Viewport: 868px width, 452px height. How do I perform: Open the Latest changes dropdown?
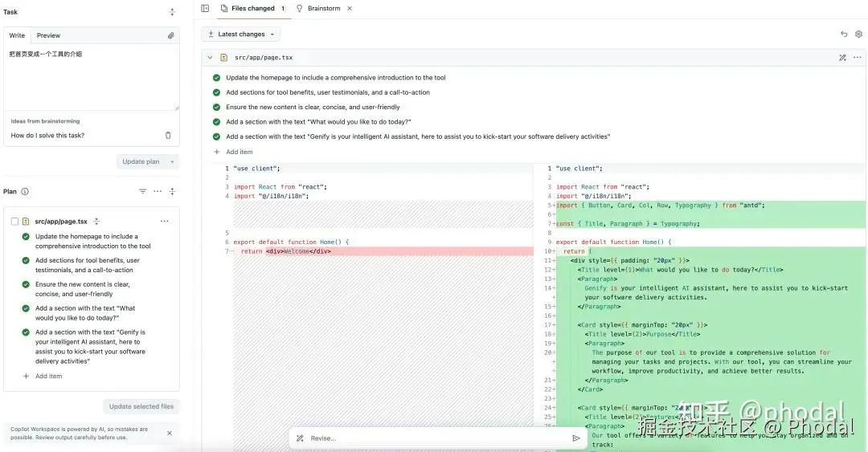(241, 35)
